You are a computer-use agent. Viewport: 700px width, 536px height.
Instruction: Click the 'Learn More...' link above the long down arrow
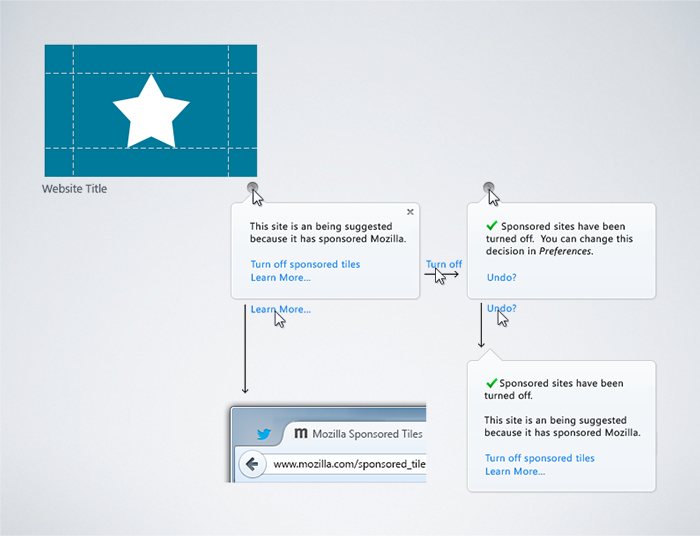tap(280, 309)
